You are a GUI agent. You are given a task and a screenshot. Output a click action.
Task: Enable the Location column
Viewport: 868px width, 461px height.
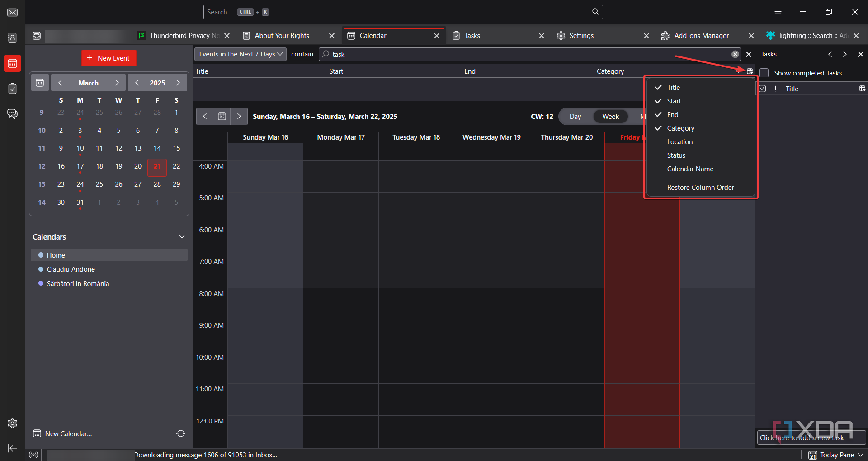pyautogui.click(x=701, y=142)
